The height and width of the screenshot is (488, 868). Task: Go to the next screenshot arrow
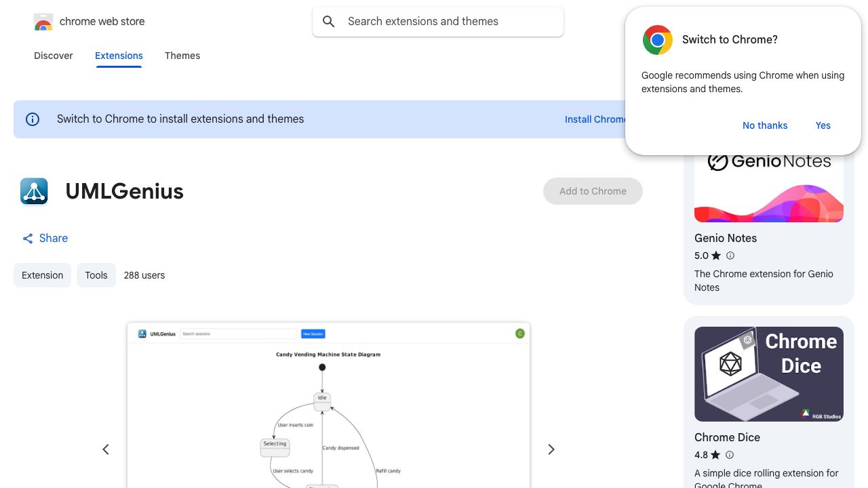(551, 449)
